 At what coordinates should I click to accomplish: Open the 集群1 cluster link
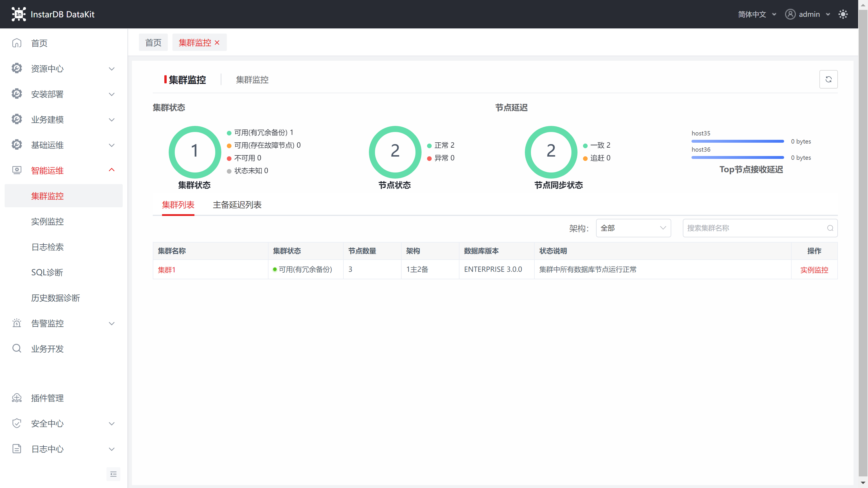click(x=166, y=269)
